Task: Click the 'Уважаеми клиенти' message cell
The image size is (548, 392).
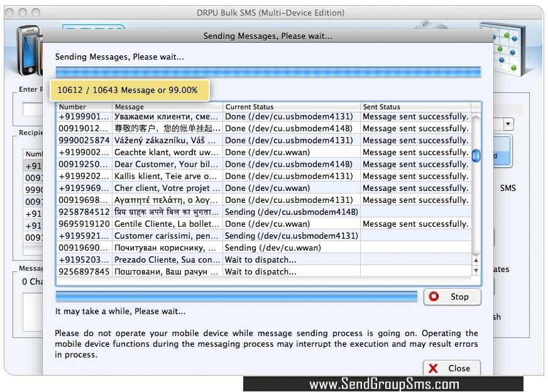Action: 167,116
